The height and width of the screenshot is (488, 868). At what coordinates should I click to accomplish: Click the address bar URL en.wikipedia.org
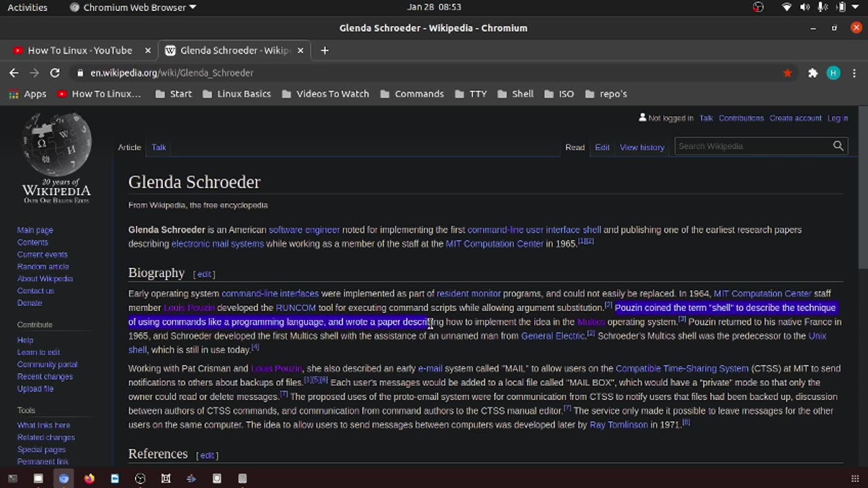point(172,73)
